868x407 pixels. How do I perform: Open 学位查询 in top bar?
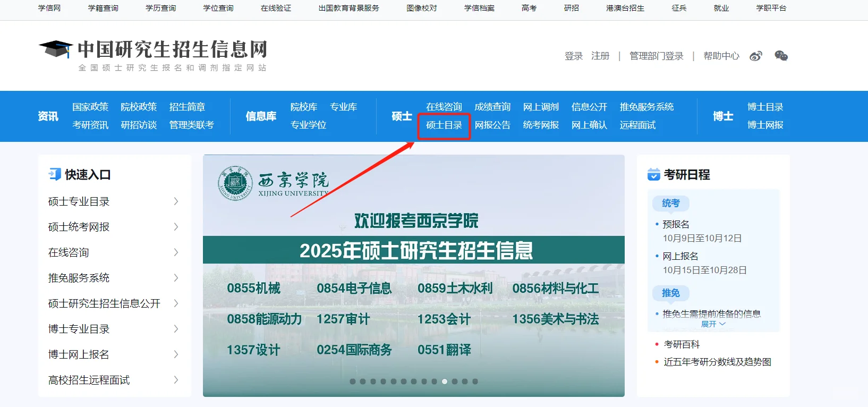pos(218,8)
